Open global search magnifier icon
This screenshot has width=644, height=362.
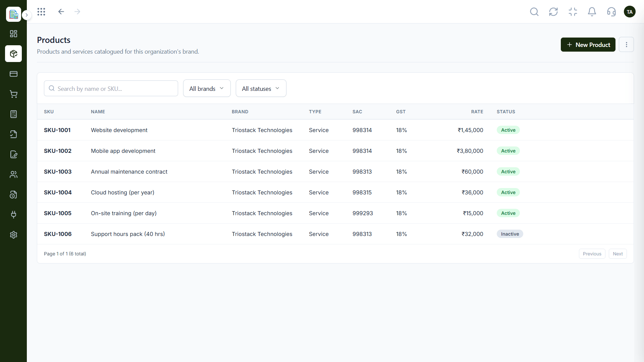534,12
